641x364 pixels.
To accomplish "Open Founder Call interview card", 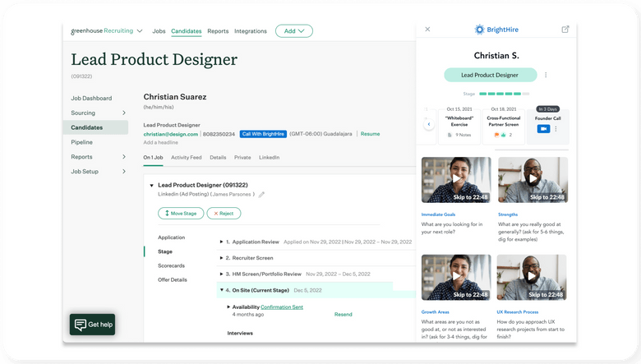I will [x=548, y=127].
